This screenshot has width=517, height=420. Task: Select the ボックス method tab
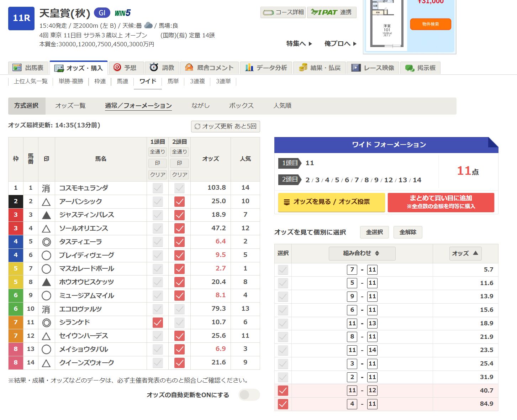click(x=241, y=106)
